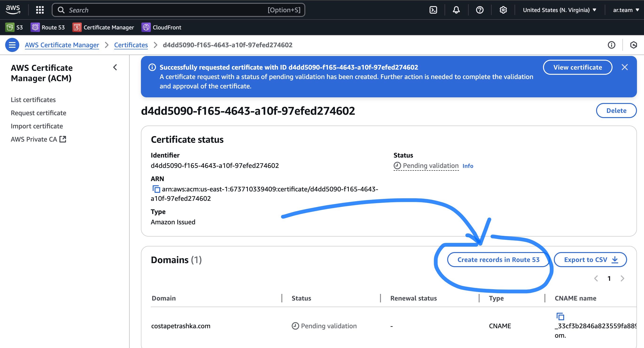Open the CloudFront shortcut
Viewport: 644px width, 348px height.
pyautogui.click(x=162, y=27)
